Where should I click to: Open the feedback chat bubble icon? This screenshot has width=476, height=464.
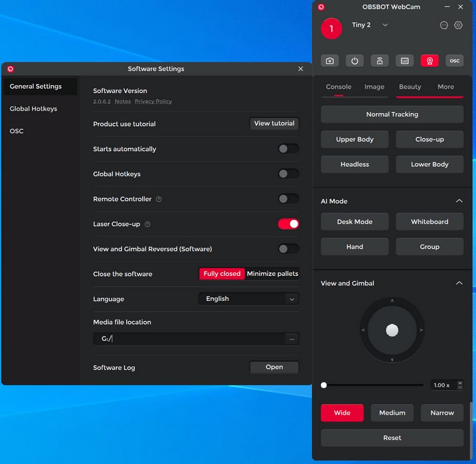coord(444,25)
